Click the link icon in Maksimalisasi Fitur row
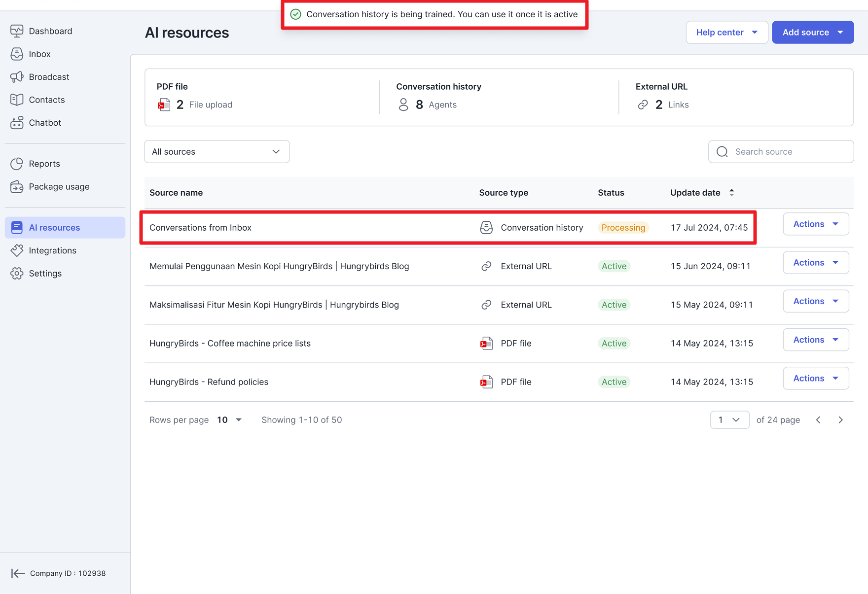The width and height of the screenshot is (868, 594). (x=486, y=305)
